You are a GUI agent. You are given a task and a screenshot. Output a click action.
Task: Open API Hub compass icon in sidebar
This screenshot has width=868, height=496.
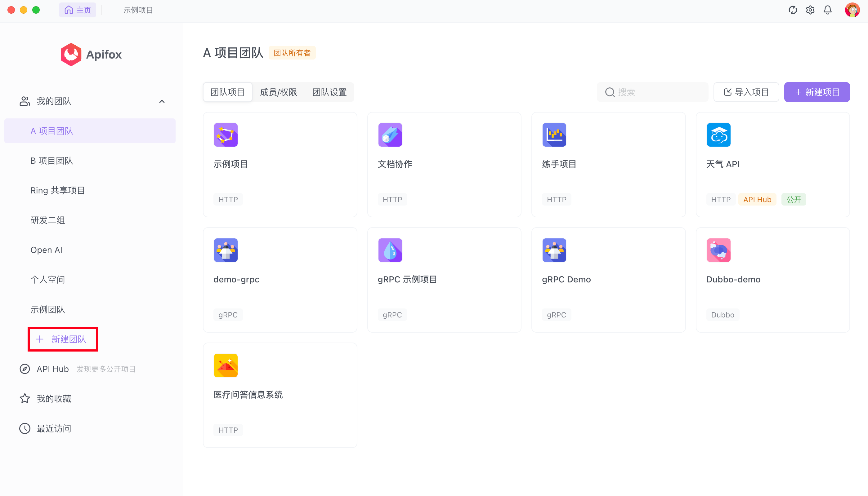tap(25, 369)
